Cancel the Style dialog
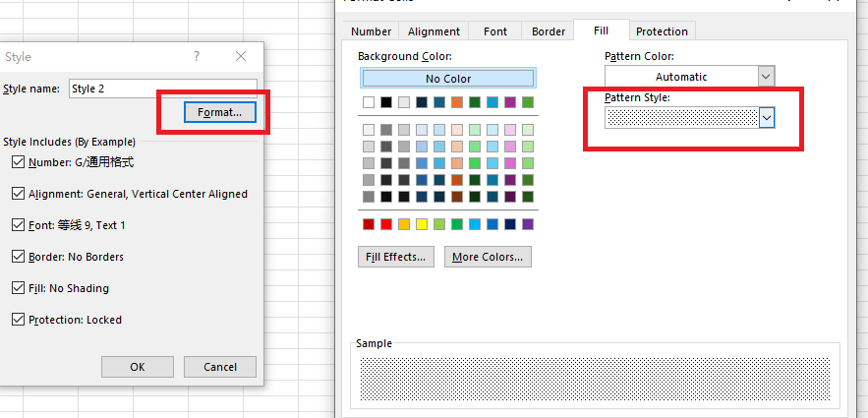Viewport: 868px width, 418px height. pyautogui.click(x=220, y=367)
